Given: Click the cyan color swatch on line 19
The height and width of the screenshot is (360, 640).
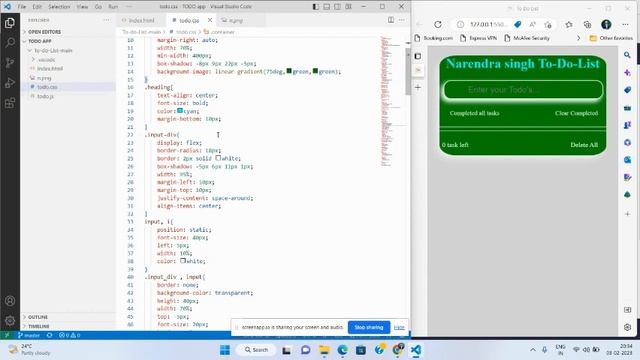Looking at the screenshot, I should 180,111.
